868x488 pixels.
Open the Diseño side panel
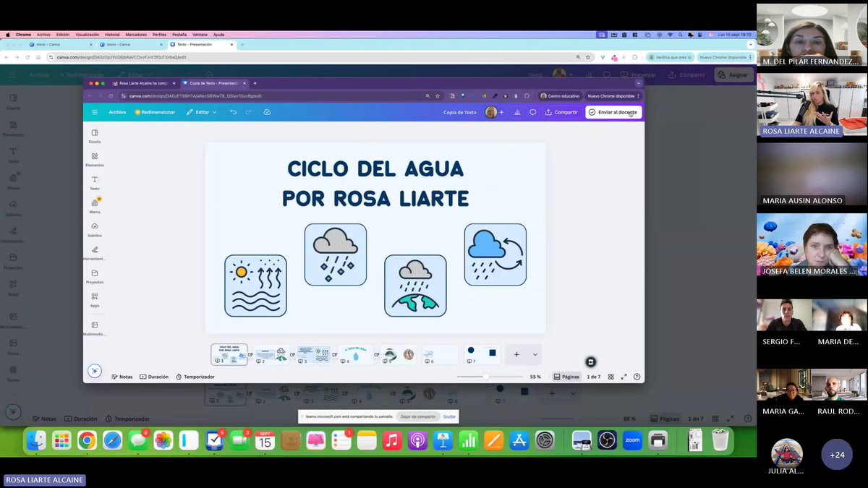95,136
